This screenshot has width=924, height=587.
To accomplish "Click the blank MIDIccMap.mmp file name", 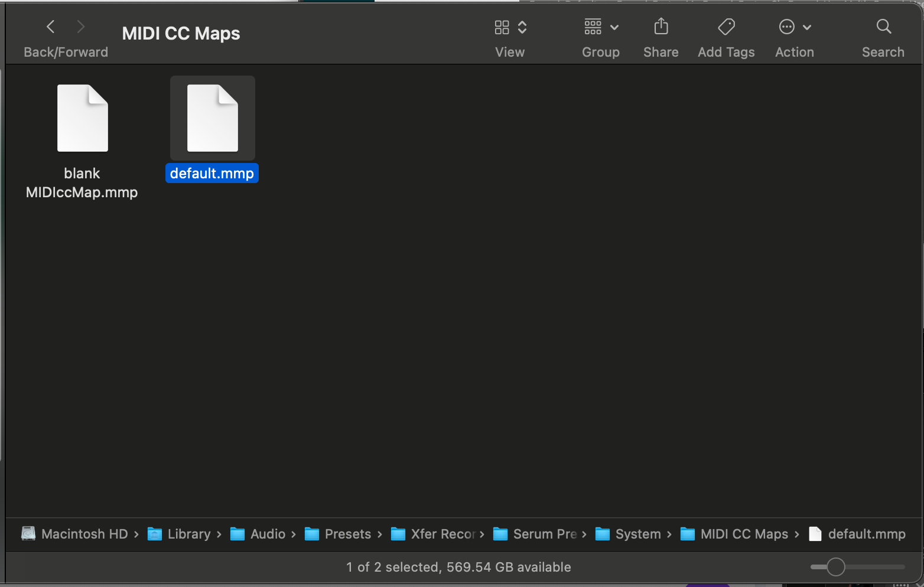I will pos(82,182).
